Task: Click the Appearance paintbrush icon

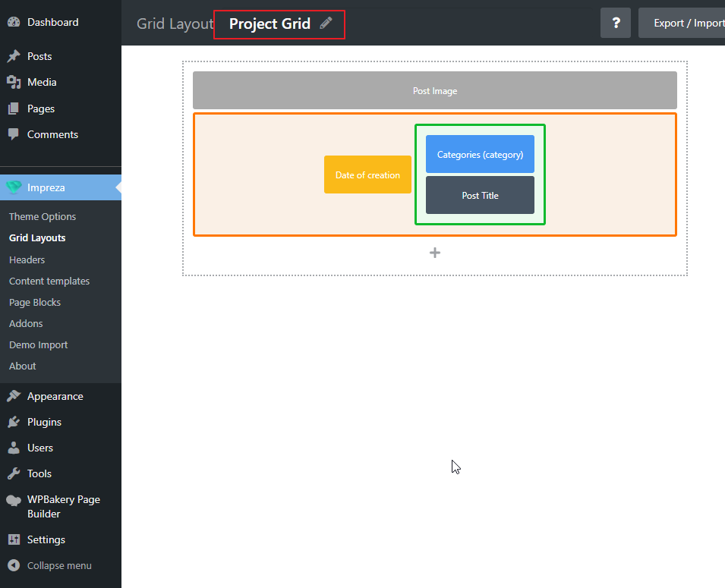Action: pos(14,396)
